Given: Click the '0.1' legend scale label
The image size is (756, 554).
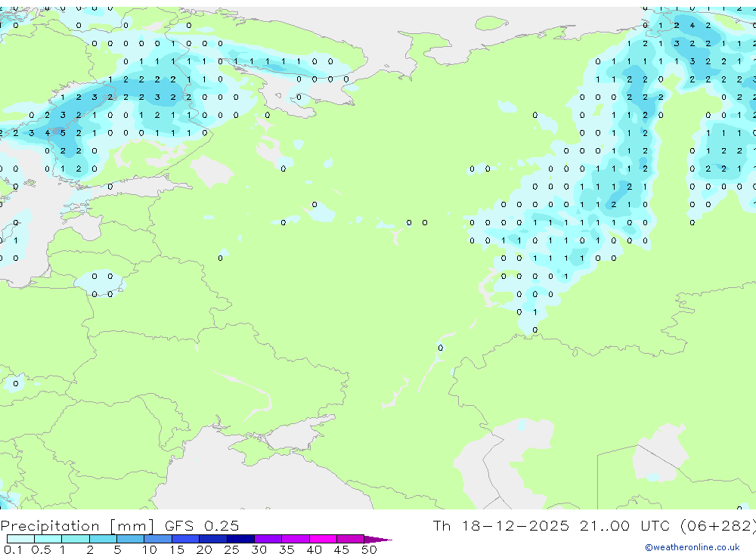Looking at the screenshot, I should coord(13,549).
